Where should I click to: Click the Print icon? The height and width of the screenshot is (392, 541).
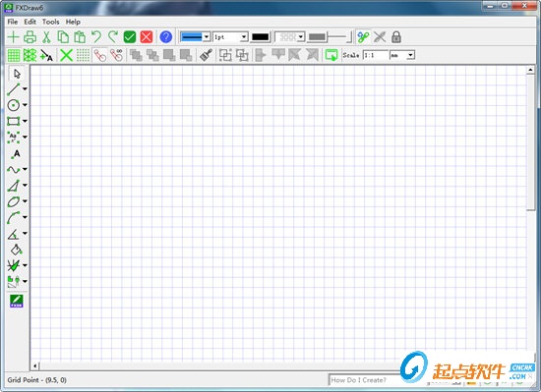click(30, 37)
